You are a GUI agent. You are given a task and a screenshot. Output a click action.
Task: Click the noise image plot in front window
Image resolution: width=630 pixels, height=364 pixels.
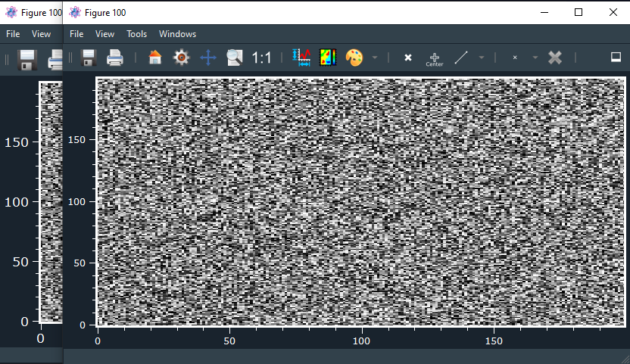(360, 202)
